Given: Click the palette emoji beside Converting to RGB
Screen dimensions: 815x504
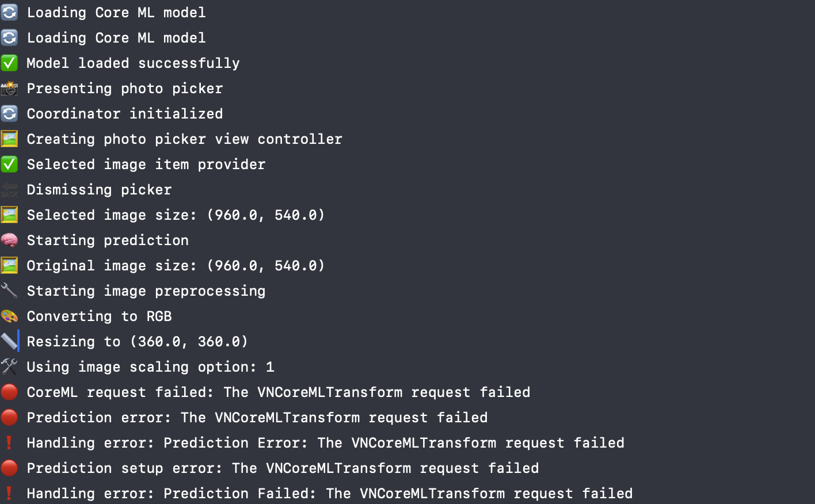Looking at the screenshot, I should pyautogui.click(x=9, y=316).
